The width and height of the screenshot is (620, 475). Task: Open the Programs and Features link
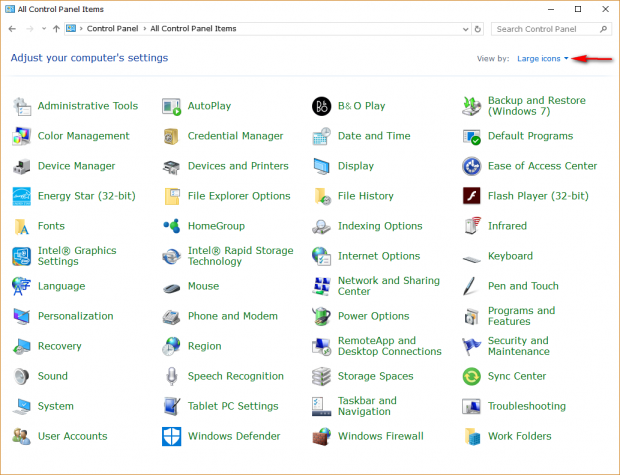522,316
